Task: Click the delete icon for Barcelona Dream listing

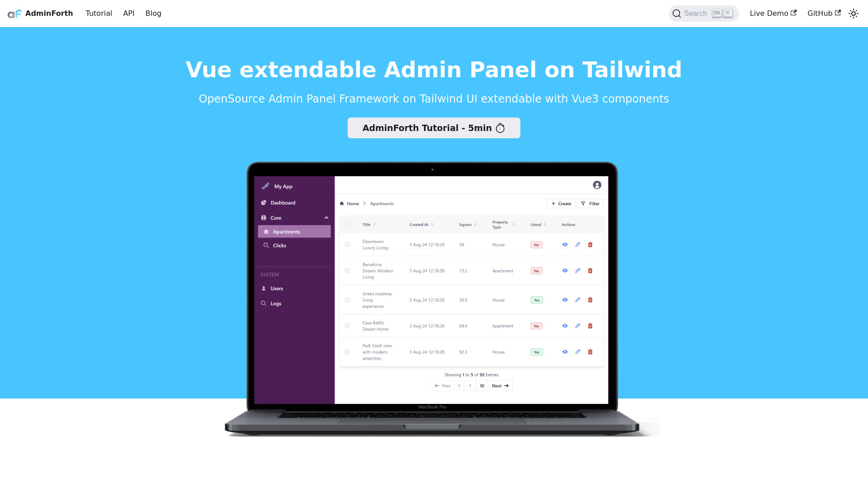Action: click(x=590, y=271)
